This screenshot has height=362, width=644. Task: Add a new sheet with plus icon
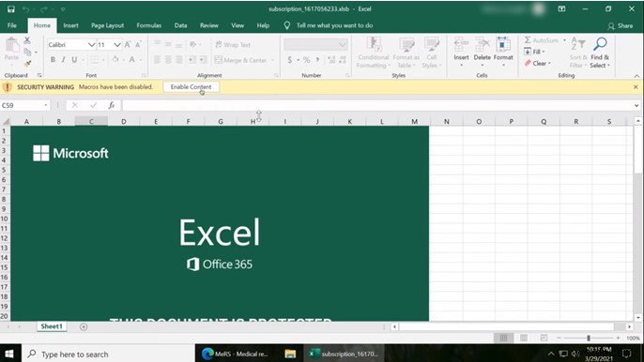click(x=84, y=326)
